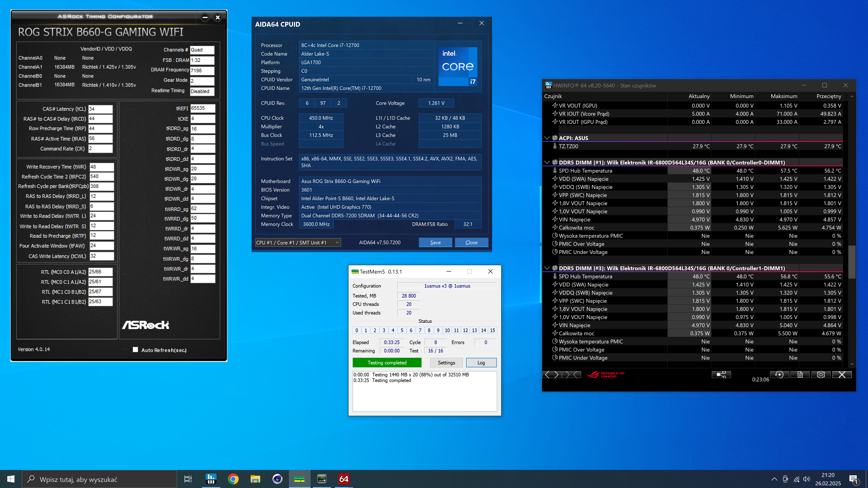Click Maksimum column header in HWiNFO
This screenshot has width=868, height=488.
[x=784, y=96]
